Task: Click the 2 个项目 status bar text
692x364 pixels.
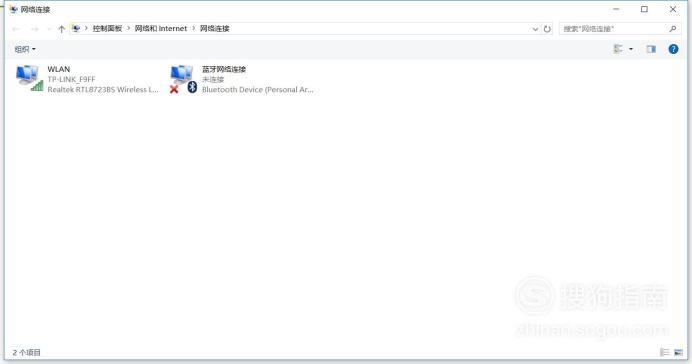Action: [26, 353]
